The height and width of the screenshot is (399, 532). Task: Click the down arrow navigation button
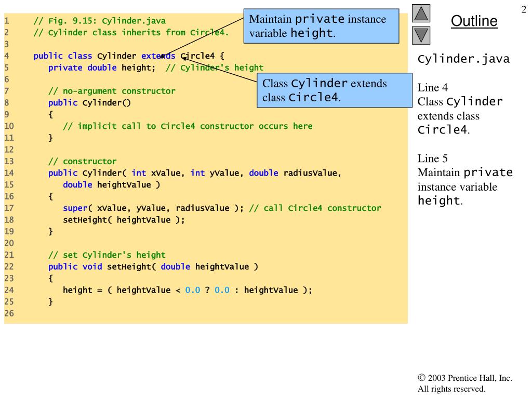pyautogui.click(x=421, y=35)
